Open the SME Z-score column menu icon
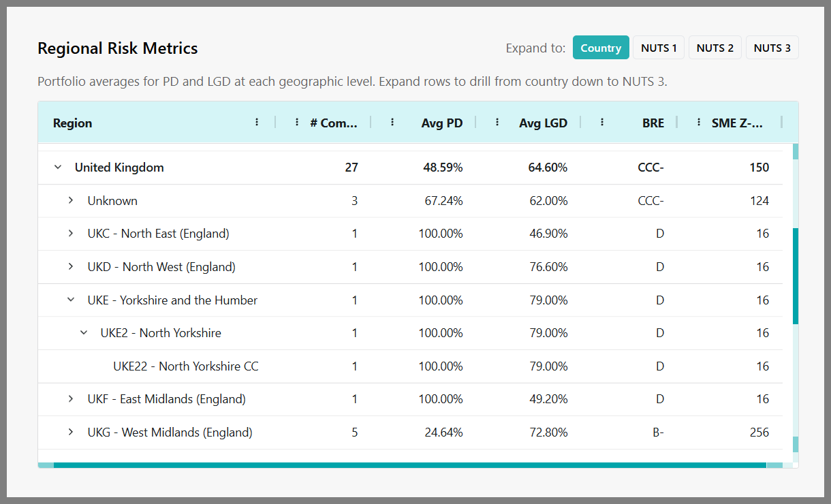Image resolution: width=831 pixels, height=504 pixels. [699, 122]
